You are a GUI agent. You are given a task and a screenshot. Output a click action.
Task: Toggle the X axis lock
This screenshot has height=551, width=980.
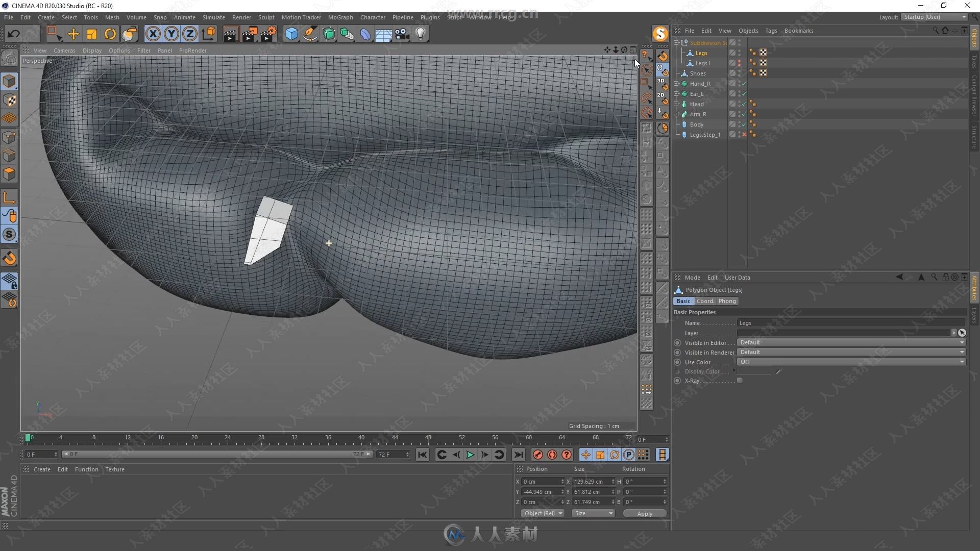pyautogui.click(x=153, y=34)
